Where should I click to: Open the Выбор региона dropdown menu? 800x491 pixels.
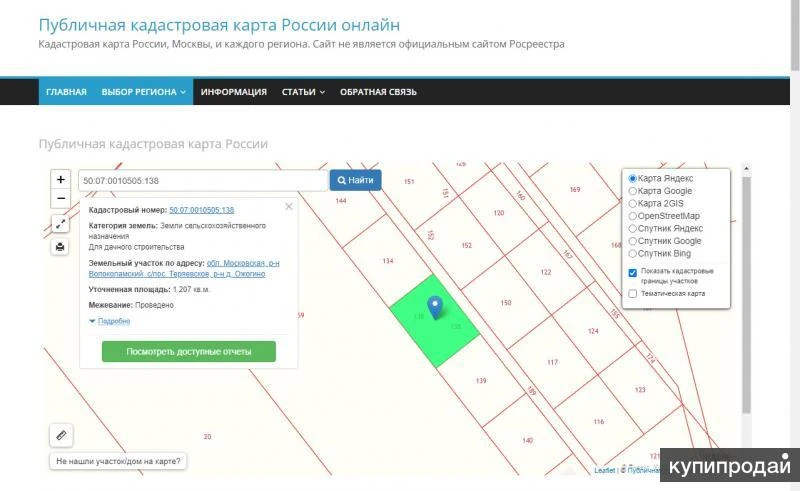tap(144, 92)
